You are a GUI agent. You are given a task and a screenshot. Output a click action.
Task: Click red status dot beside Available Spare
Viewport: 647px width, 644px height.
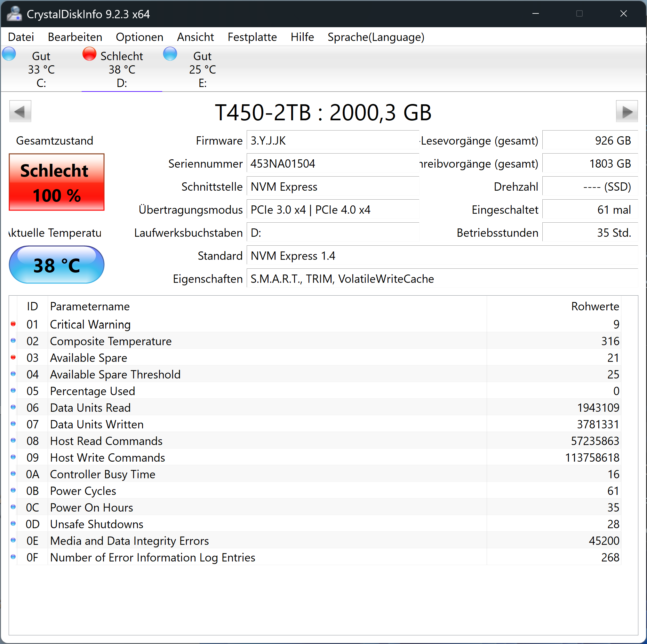click(13, 357)
